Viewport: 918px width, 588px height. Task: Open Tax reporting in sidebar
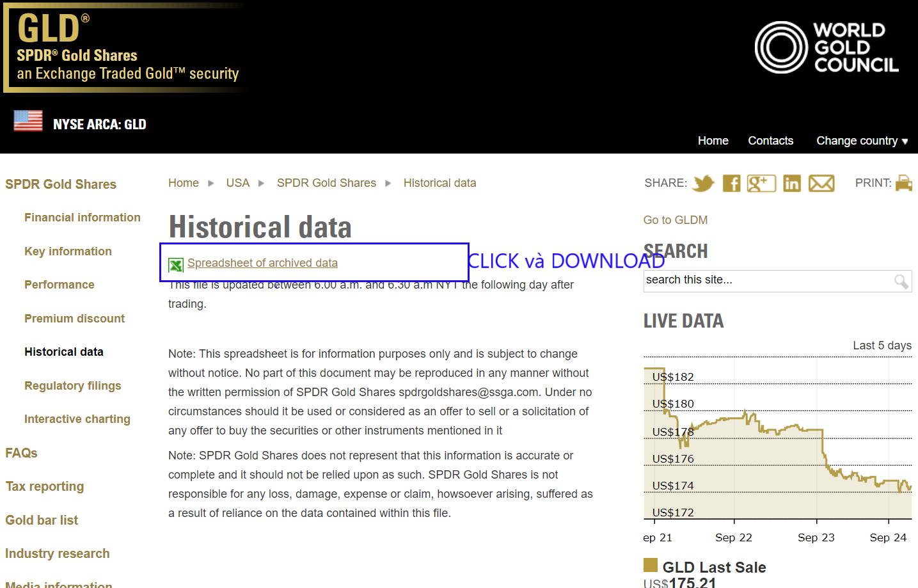pos(45,486)
